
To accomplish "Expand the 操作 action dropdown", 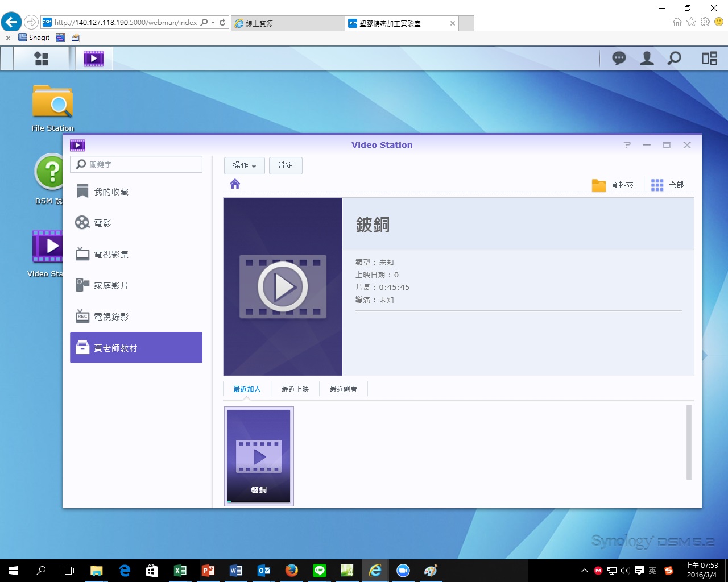I will (x=244, y=165).
